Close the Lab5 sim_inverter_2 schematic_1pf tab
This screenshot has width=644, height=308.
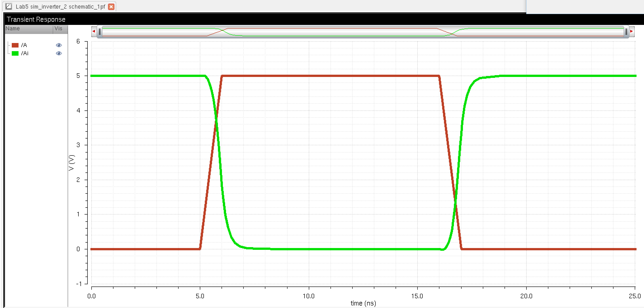pyautogui.click(x=111, y=7)
